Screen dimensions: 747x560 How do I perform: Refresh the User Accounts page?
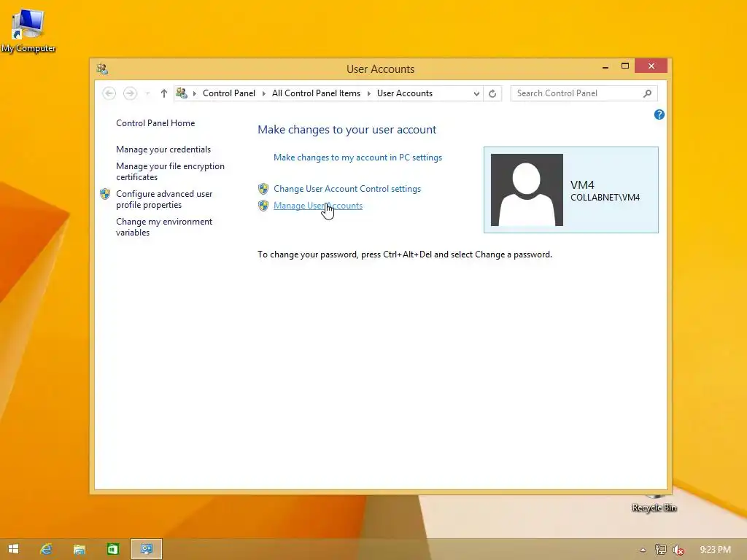(x=492, y=94)
